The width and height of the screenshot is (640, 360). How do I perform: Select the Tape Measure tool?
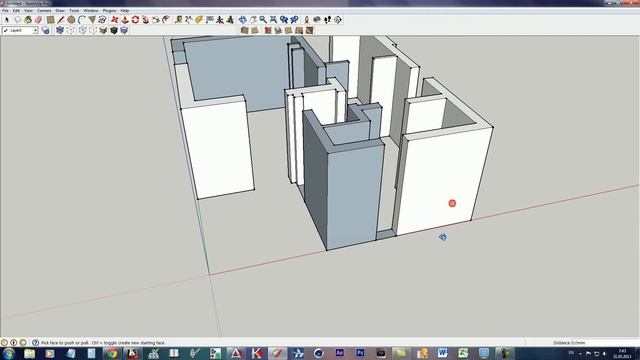pos(178,20)
